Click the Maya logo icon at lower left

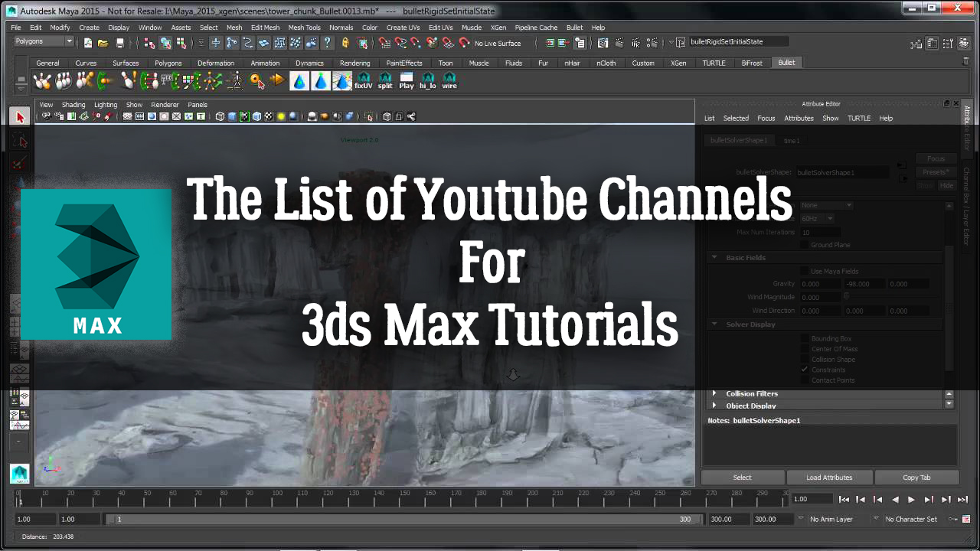pyautogui.click(x=20, y=474)
